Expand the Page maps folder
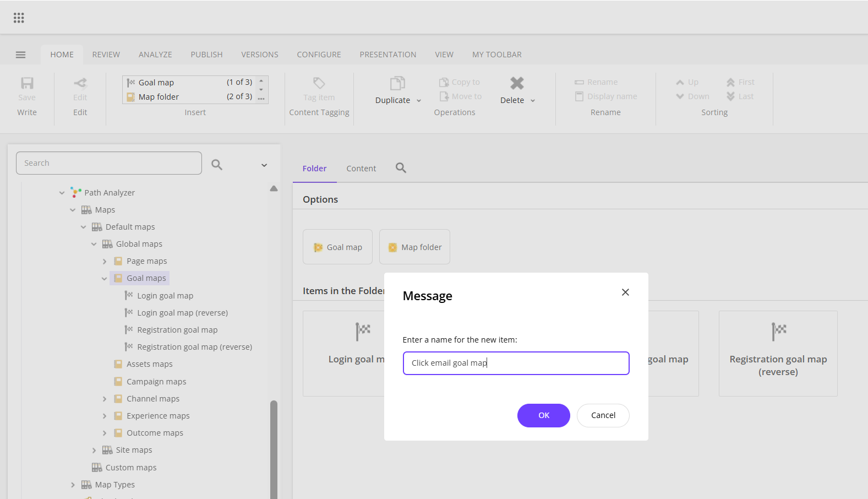The image size is (868, 499). point(104,262)
